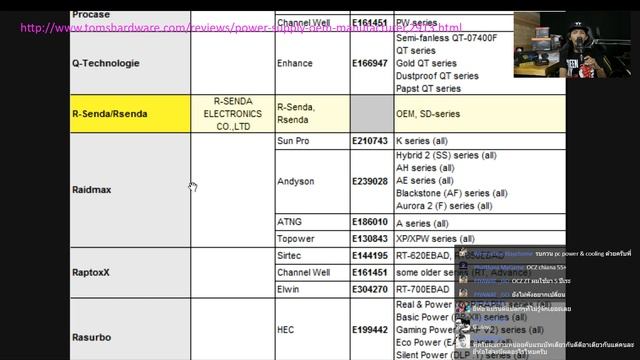Select the Blackstone (AF) series entry

451,193
